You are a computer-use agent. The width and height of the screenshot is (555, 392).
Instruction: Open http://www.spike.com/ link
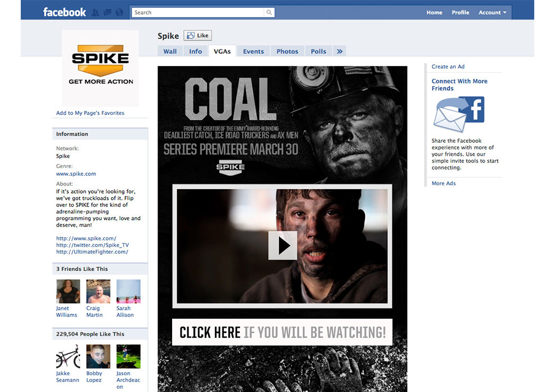86,238
